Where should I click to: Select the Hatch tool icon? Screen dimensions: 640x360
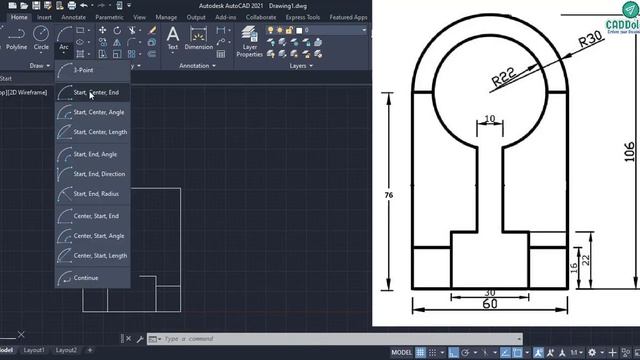(x=80, y=54)
